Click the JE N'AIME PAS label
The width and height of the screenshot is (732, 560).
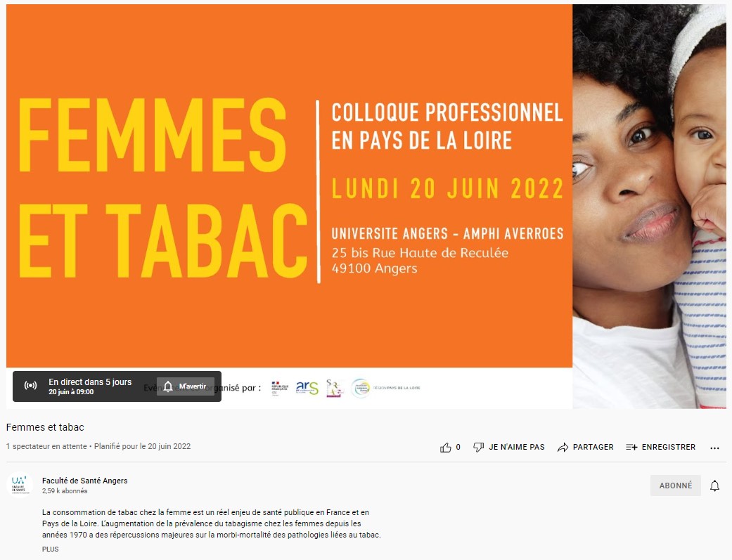point(517,447)
